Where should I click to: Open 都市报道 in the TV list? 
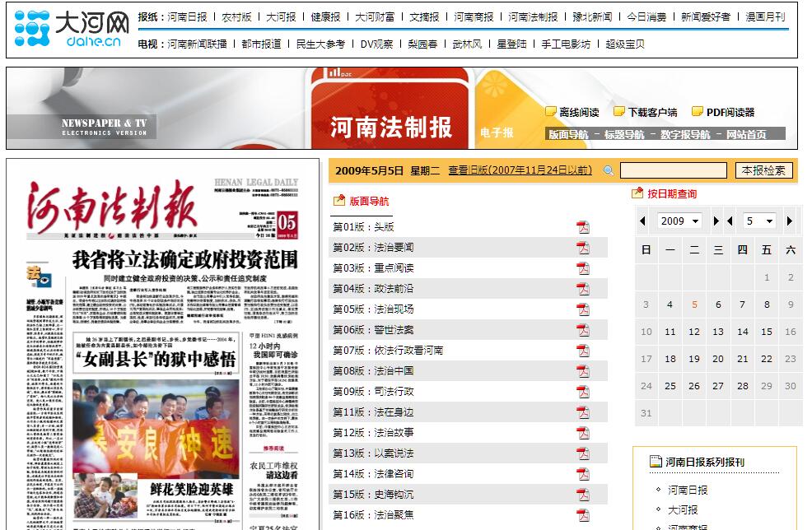[262, 44]
